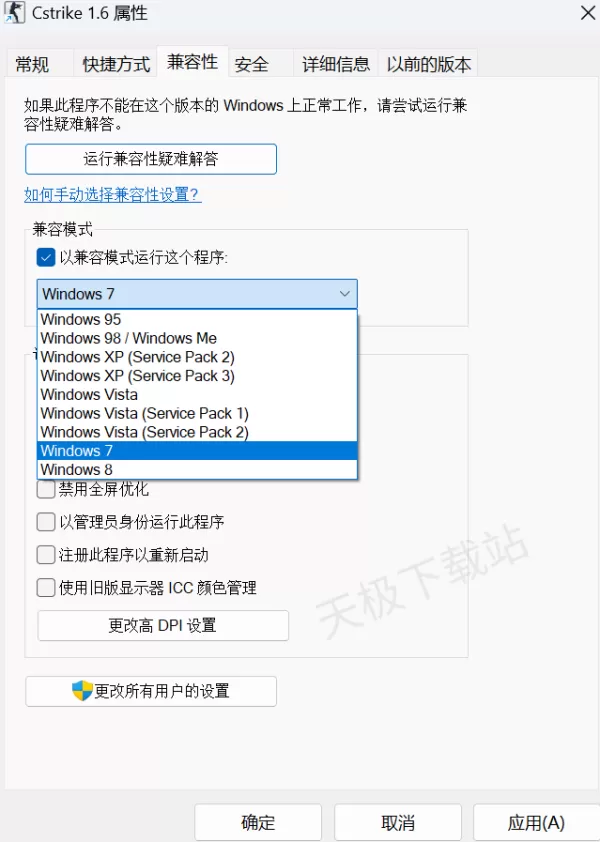Open the 详细信息 tab
This screenshot has width=600, height=842.
(x=336, y=64)
